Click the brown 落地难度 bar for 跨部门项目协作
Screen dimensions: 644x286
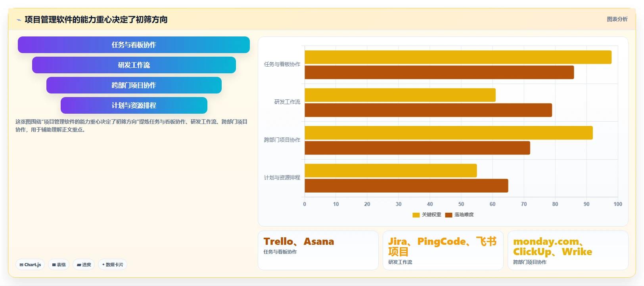(x=417, y=148)
